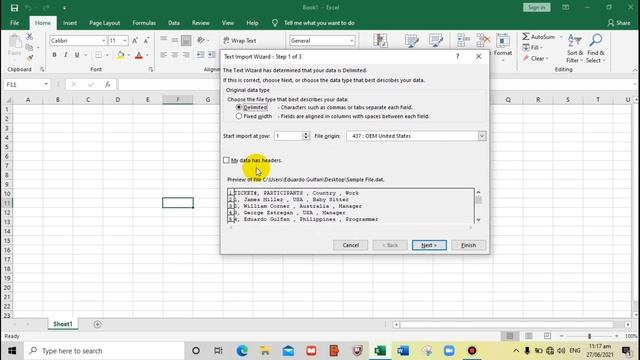Toggle Underline formatting
This screenshot has width=640, height=360.
77,55
